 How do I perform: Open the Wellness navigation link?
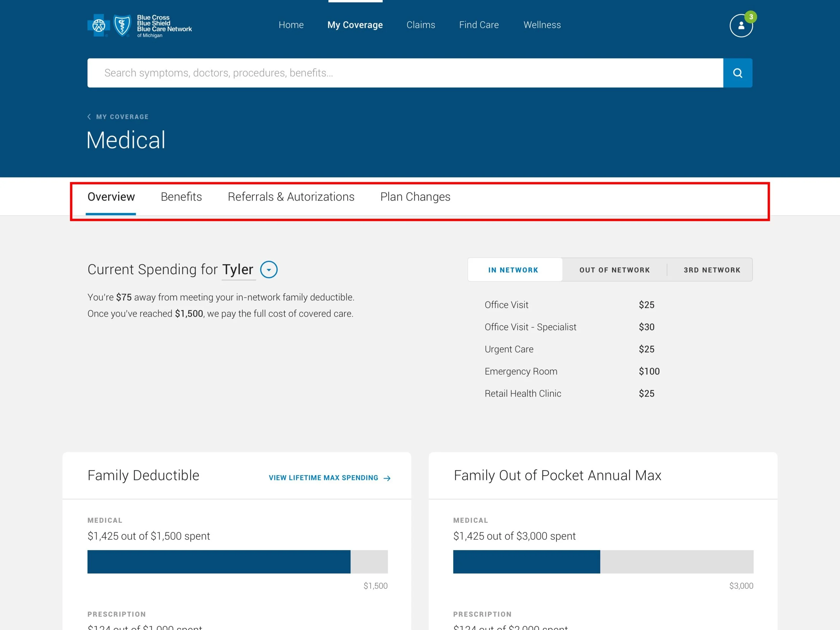[x=542, y=25]
